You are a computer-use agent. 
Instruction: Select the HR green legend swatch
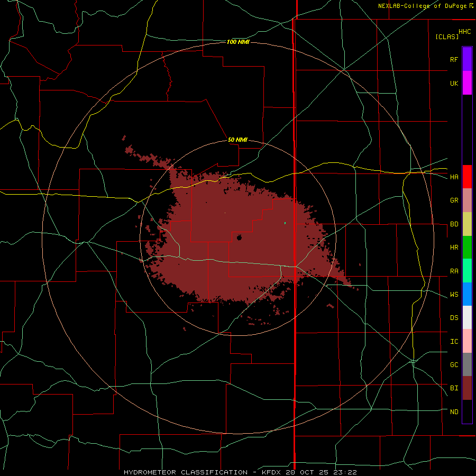(467, 248)
